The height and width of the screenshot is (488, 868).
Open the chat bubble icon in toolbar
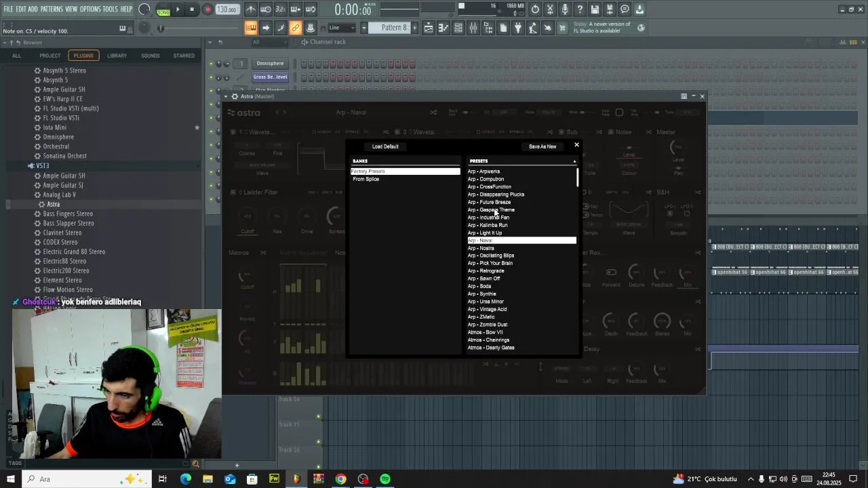point(625,9)
